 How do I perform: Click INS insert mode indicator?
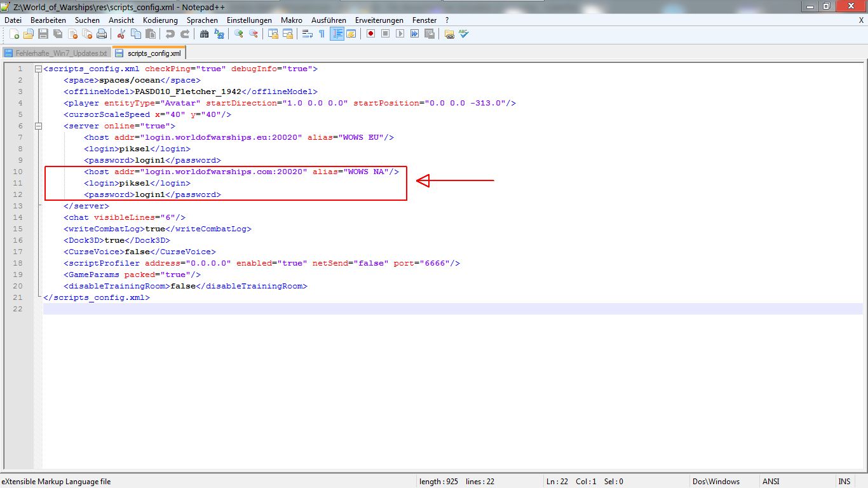(x=844, y=482)
